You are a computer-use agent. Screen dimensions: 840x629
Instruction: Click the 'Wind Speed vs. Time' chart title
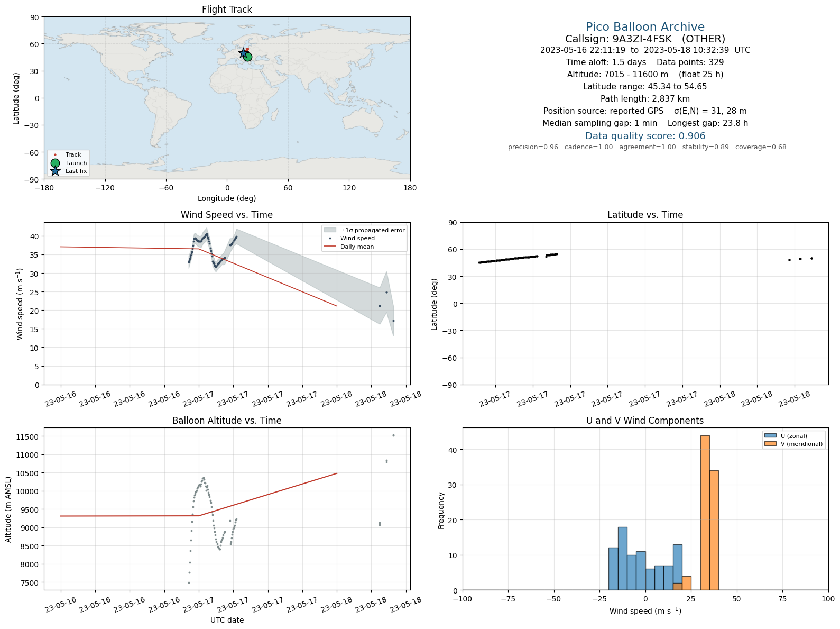(x=227, y=215)
